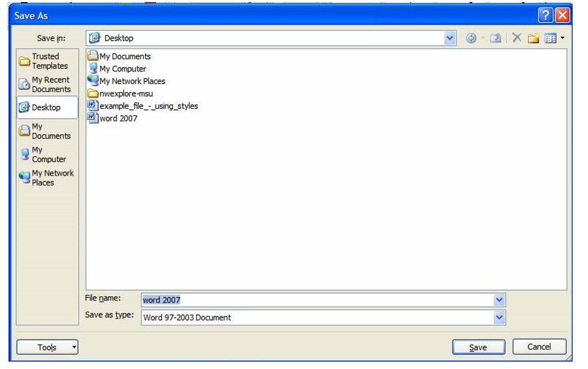Close the Save As dialog

click(x=563, y=15)
